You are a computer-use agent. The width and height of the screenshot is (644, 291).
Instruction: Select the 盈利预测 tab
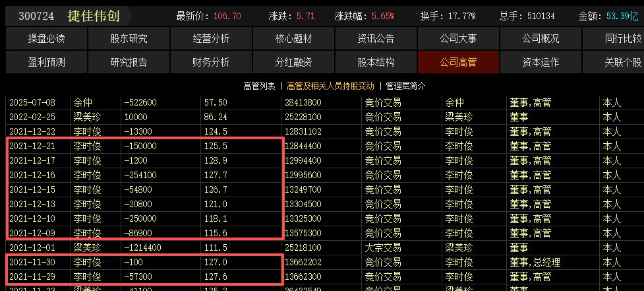(x=46, y=63)
